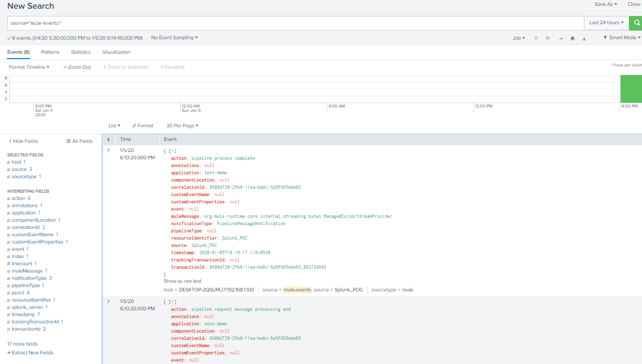Screen dimensions: 642x364
Task: Open the Last 24 hours time picker
Action: (606, 23)
